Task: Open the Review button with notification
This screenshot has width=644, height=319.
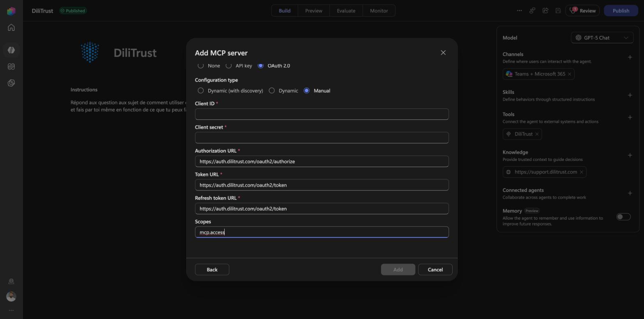Action: click(582, 11)
